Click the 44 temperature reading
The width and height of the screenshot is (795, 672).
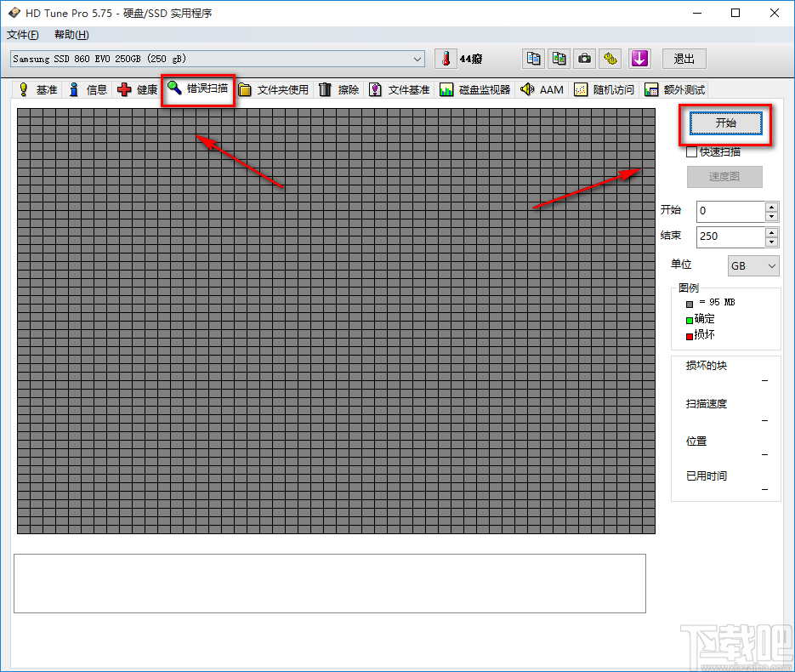tap(471, 60)
